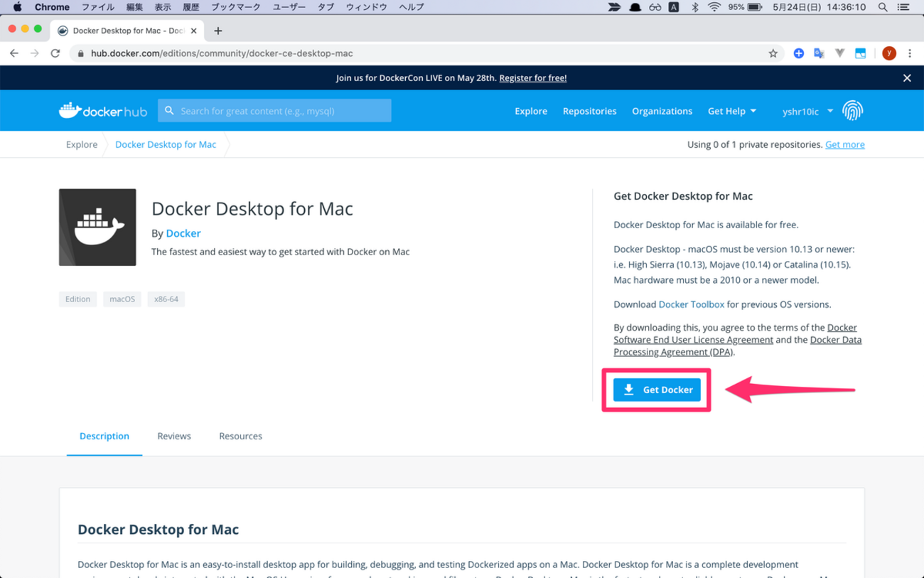The width and height of the screenshot is (924, 578).
Task: Open the Docker Toolbox link
Action: 692,304
